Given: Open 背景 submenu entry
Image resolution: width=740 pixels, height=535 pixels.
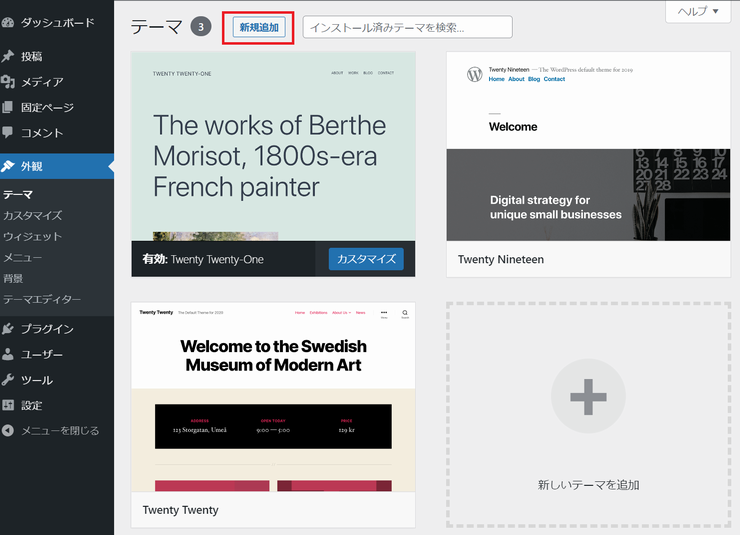Looking at the screenshot, I should (13, 278).
